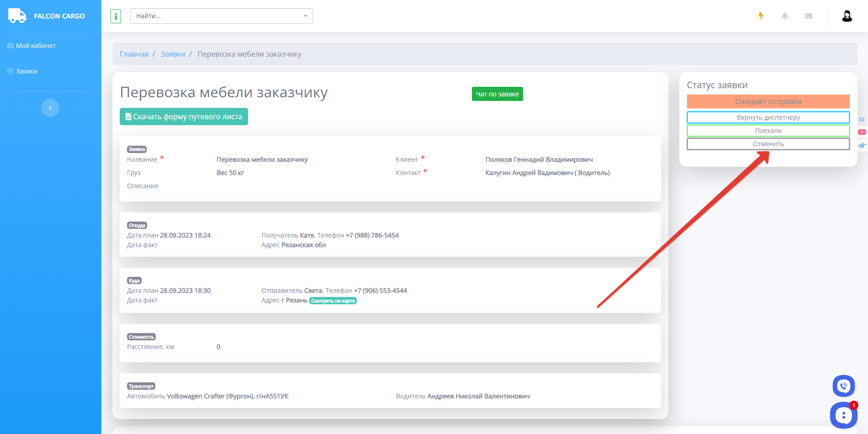Screen dimensions: 868x434
Task: Click the green info icon beside search
Action: click(x=116, y=16)
